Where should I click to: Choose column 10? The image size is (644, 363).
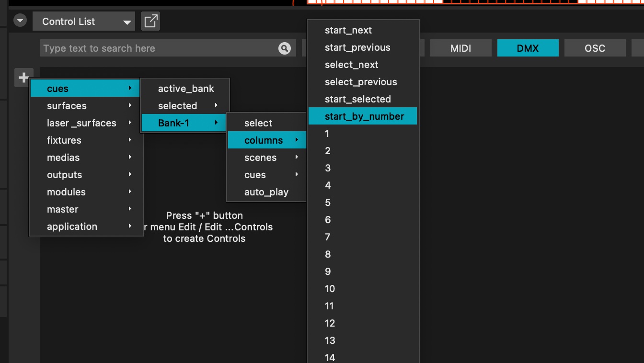pos(363,289)
